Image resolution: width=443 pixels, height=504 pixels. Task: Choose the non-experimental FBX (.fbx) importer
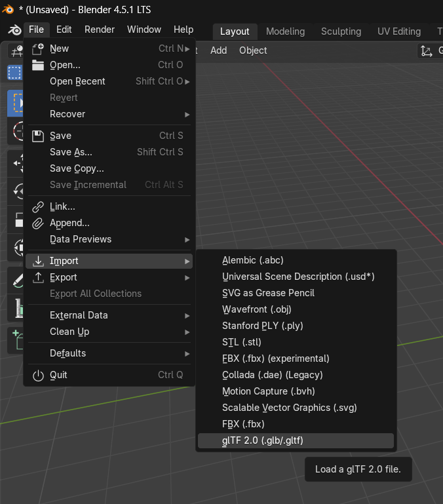point(296,424)
